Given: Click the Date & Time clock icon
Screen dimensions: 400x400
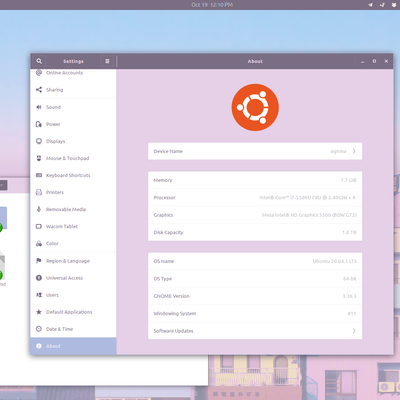Looking at the screenshot, I should (x=39, y=329).
